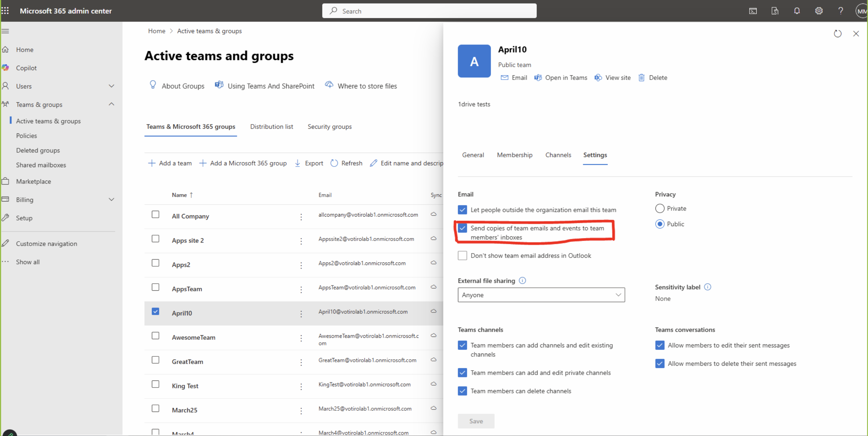Screen dimensions: 868x436
Task: Open Using Teams And SharePoint guide
Action: click(x=265, y=86)
